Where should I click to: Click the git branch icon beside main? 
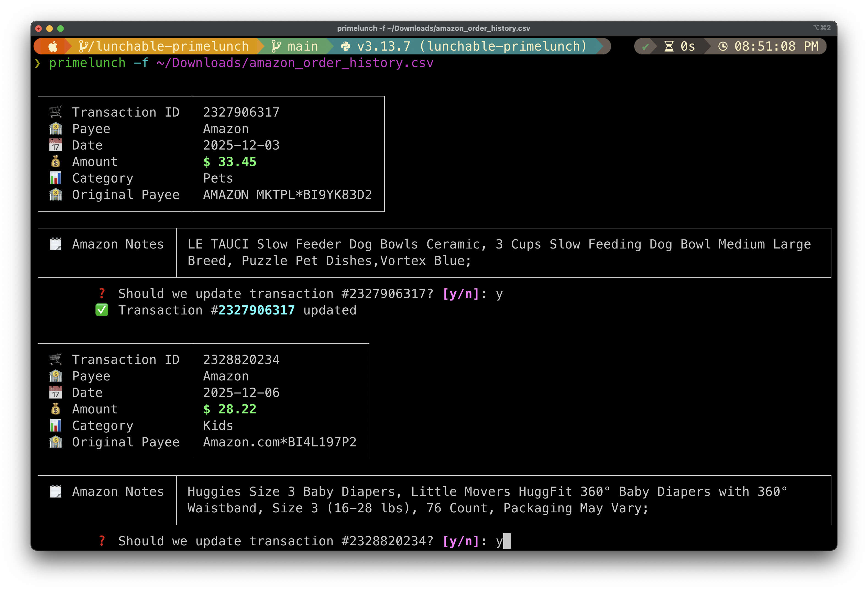[276, 46]
